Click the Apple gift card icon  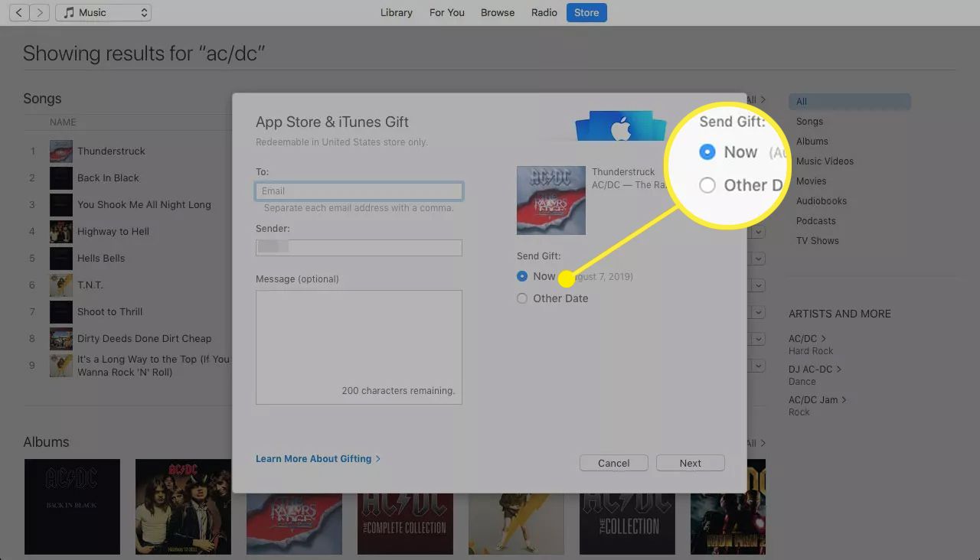point(620,127)
